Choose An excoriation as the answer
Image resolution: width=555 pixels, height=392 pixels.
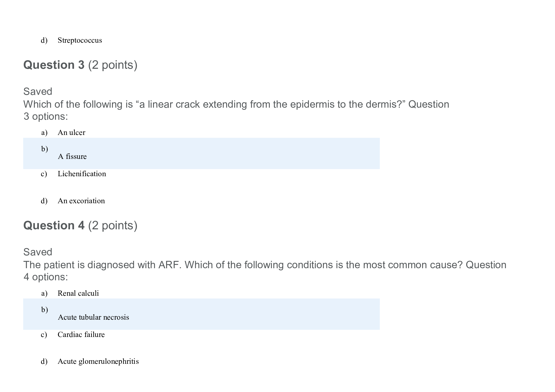[x=81, y=201]
